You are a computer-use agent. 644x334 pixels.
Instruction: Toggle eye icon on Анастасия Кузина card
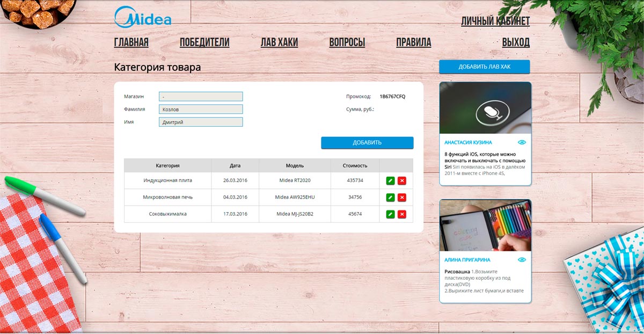[x=522, y=142]
